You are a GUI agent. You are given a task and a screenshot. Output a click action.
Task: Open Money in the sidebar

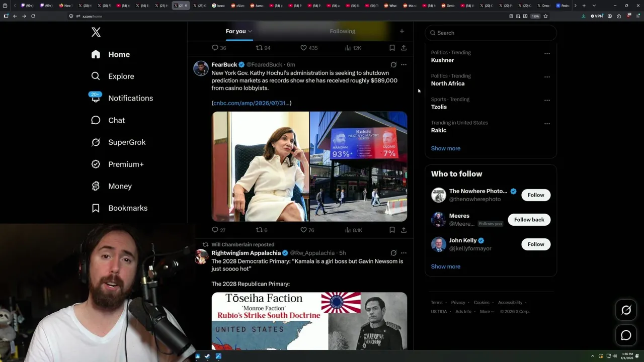coord(112,186)
